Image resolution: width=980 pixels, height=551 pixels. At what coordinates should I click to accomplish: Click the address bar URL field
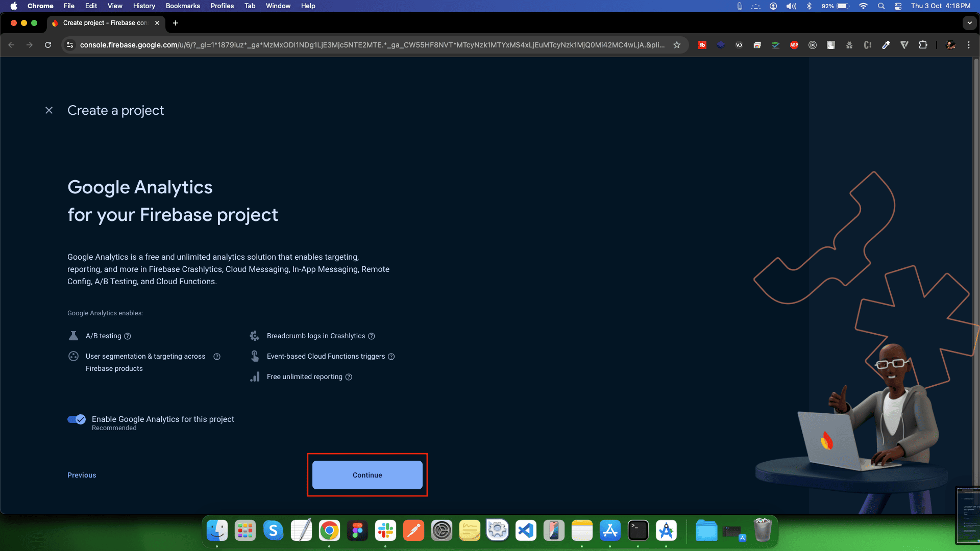point(372,45)
